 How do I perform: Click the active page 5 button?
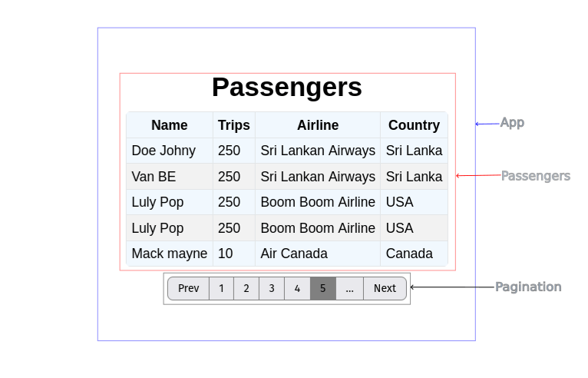323,288
